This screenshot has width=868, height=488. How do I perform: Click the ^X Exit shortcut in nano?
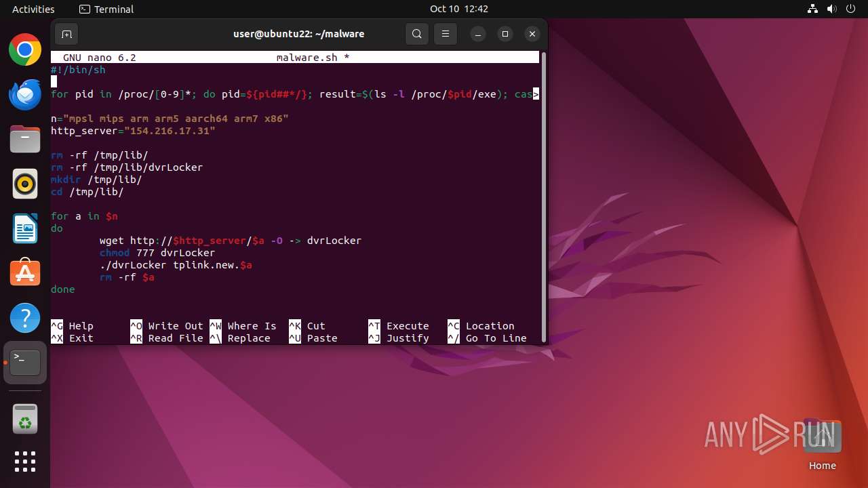click(x=72, y=338)
